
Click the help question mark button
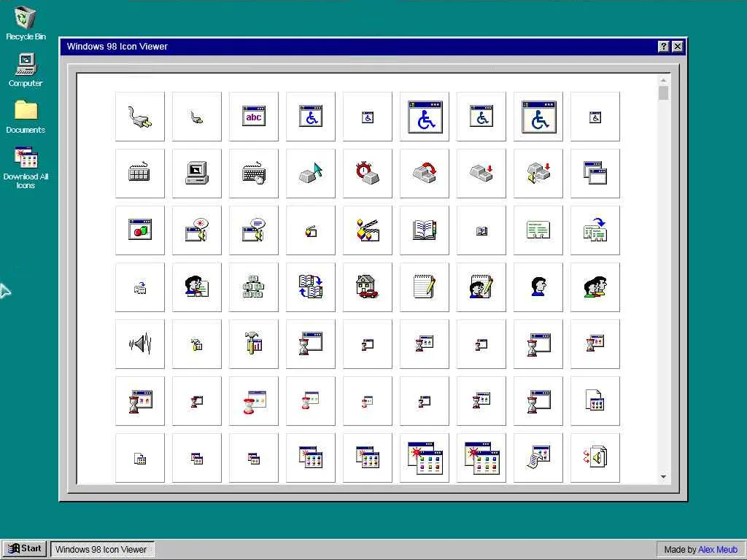point(663,47)
